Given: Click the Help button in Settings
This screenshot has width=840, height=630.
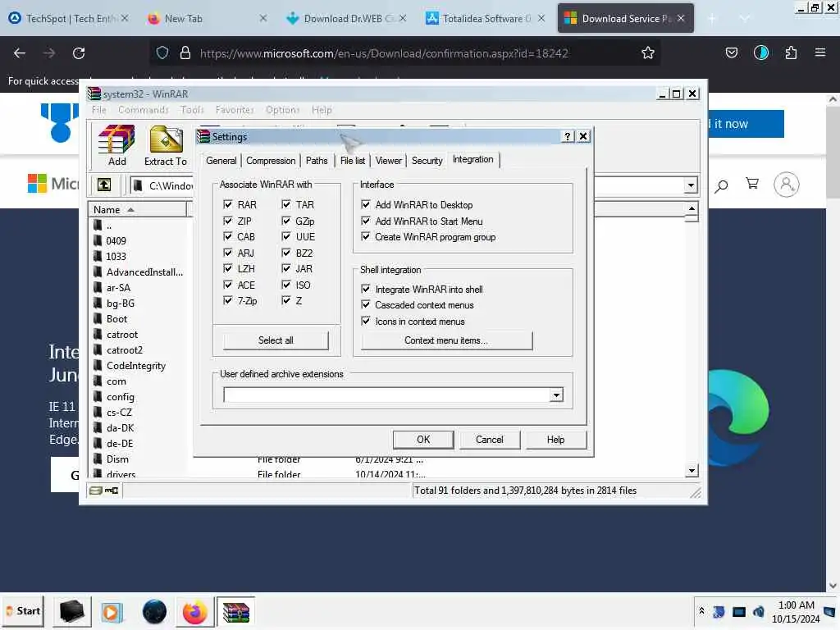Looking at the screenshot, I should 555,440.
